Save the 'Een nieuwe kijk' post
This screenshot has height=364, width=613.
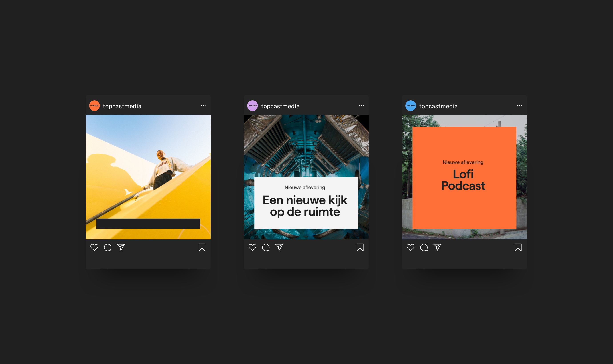360,247
